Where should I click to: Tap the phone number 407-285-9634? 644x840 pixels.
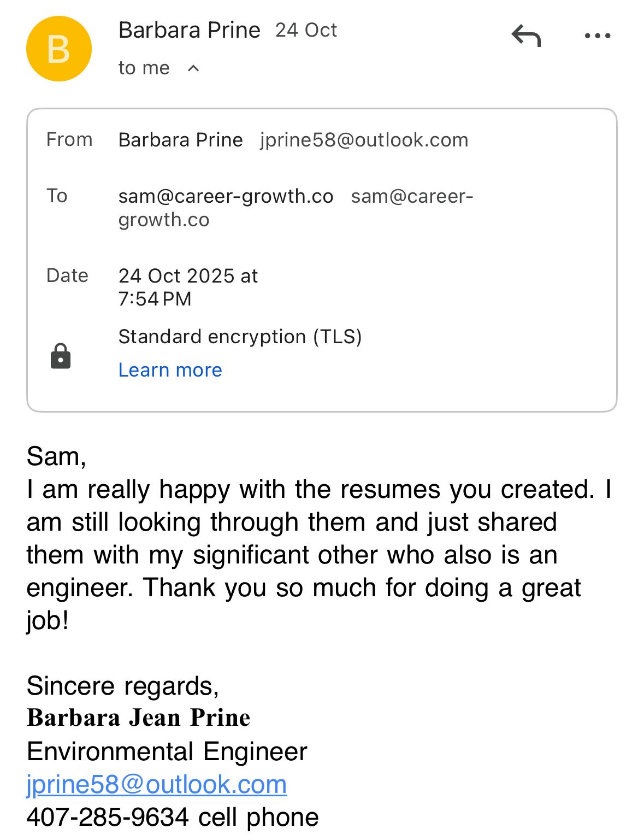coord(108,817)
